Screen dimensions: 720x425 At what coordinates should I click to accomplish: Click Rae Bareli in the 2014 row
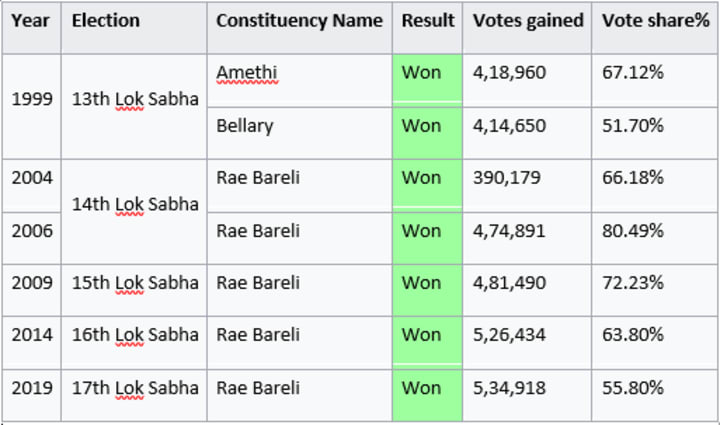[x=257, y=335]
